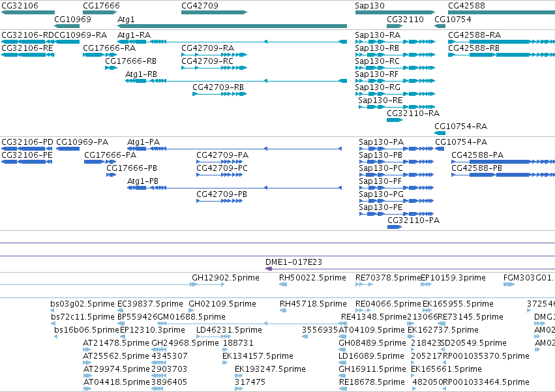This screenshot has height=392, width=555.
Task: Click the CG32110-PA protein label
Action: [413, 220]
